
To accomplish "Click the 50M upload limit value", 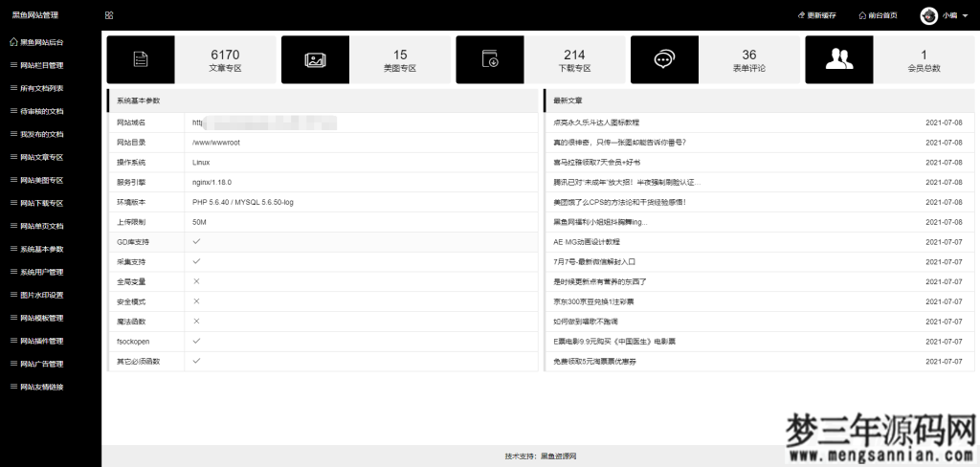I will pyautogui.click(x=199, y=222).
